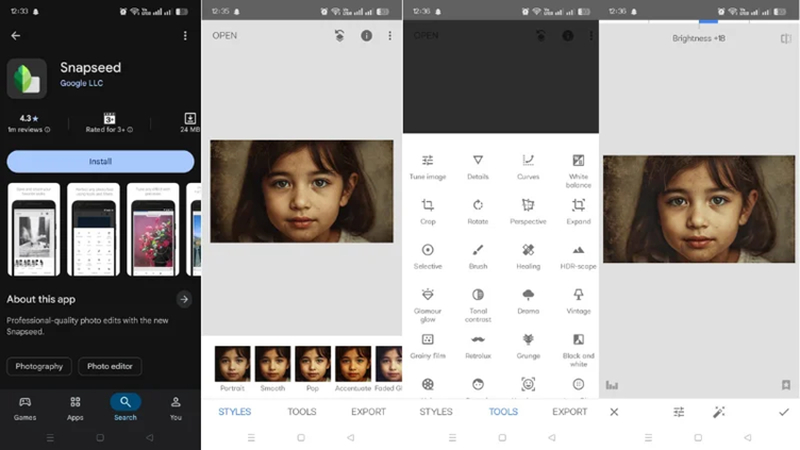
Task: Open the Tonal contrast tool
Action: (478, 306)
